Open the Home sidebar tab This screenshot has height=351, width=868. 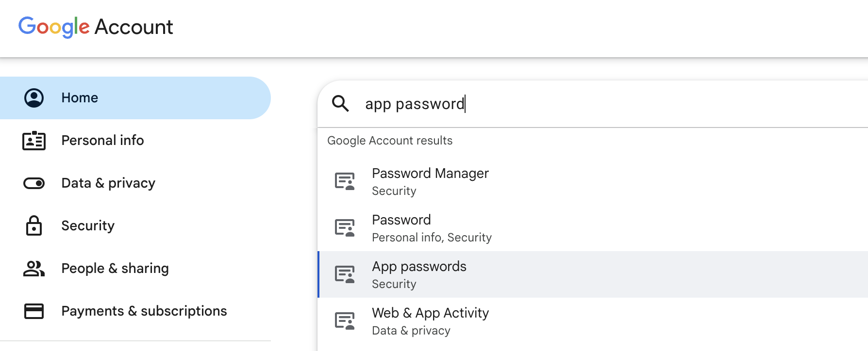[80, 98]
